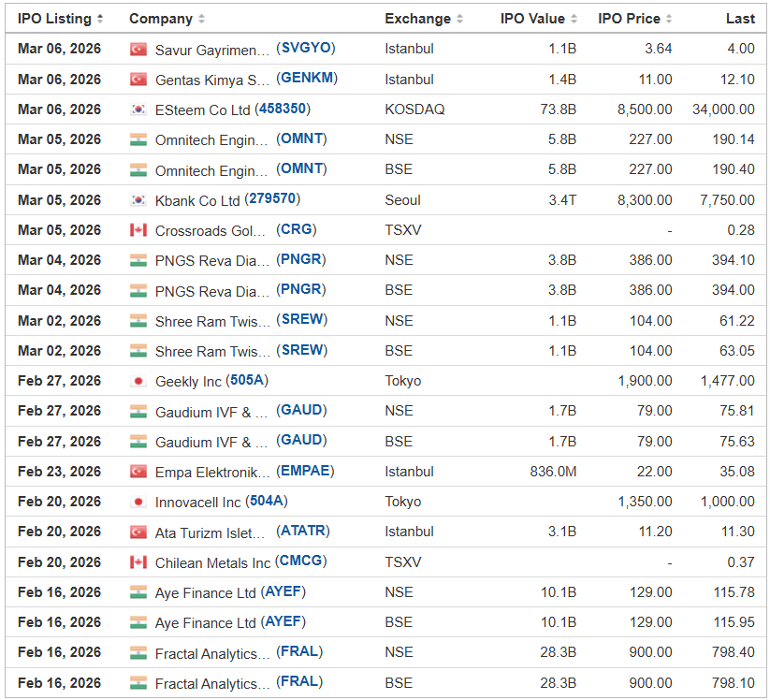
Task: Open the CRG ticker link
Action: 296,229
